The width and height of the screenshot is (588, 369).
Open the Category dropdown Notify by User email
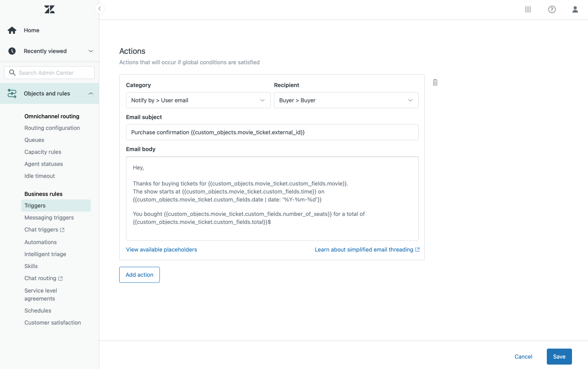tap(198, 100)
